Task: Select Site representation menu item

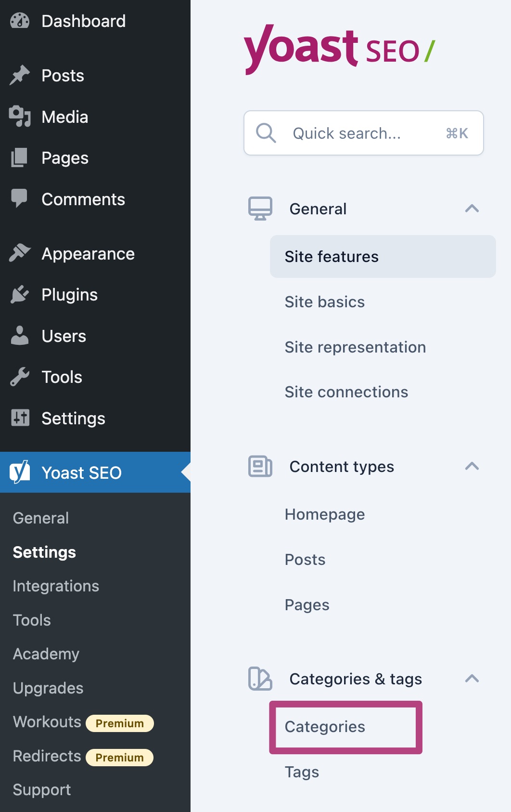Action: [355, 347]
